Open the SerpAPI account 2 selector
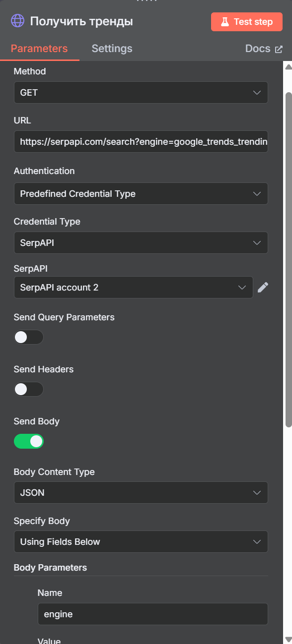292x644 pixels. tap(134, 288)
